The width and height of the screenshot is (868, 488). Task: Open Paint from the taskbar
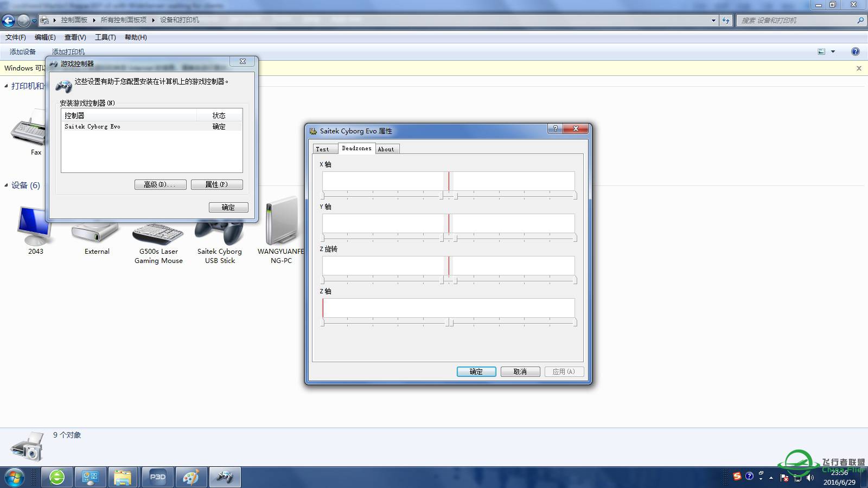point(191,477)
